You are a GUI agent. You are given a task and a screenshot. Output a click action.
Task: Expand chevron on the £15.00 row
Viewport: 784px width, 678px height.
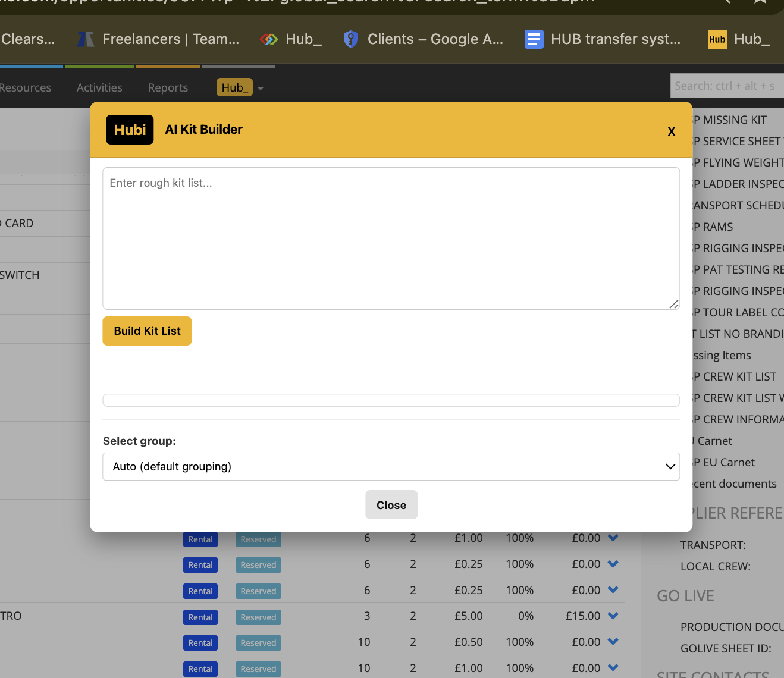(613, 616)
